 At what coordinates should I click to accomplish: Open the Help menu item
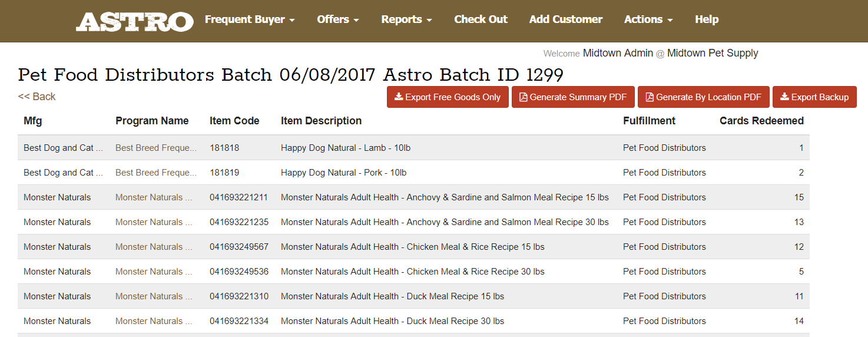point(707,19)
